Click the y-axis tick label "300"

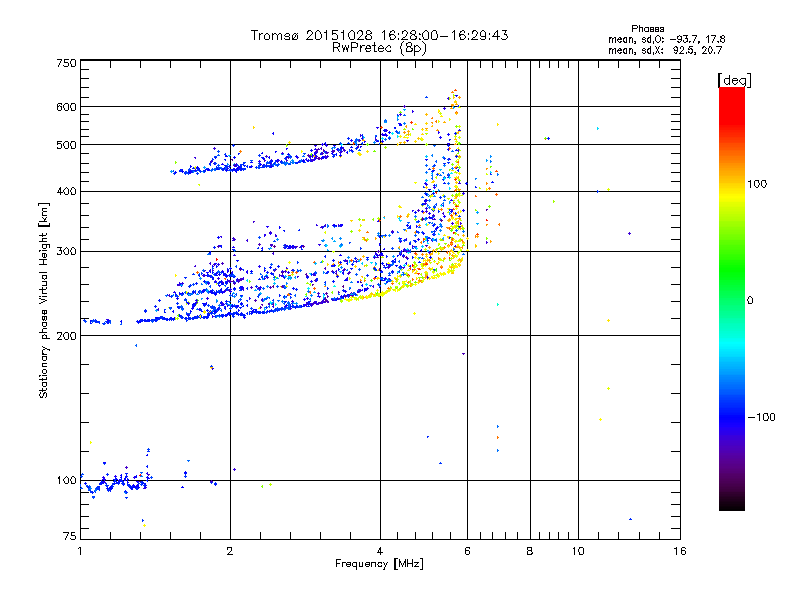tap(67, 251)
